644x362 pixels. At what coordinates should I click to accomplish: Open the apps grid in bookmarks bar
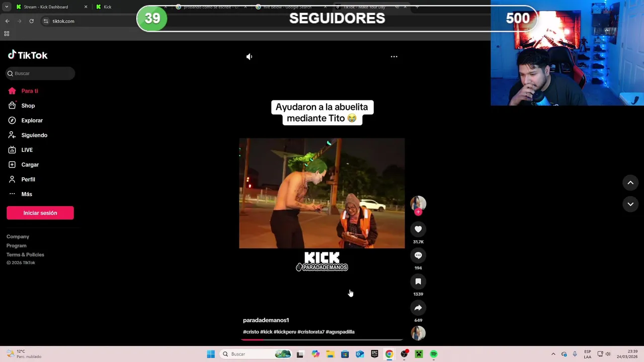(x=7, y=34)
